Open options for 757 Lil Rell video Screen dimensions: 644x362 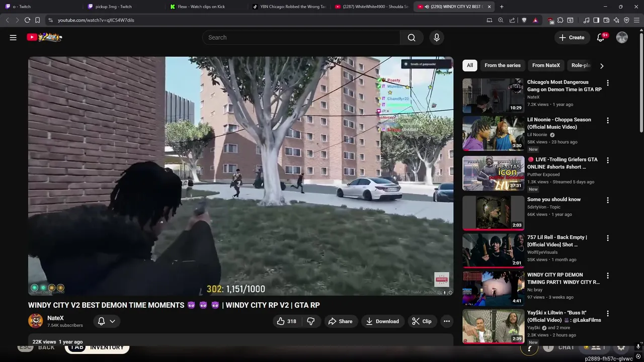pyautogui.click(x=608, y=238)
